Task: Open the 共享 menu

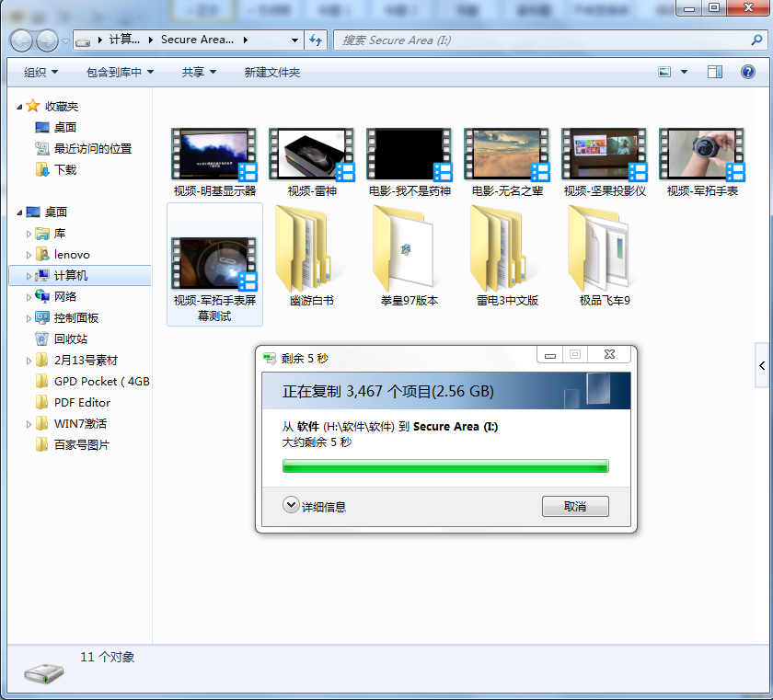Action: (x=199, y=73)
